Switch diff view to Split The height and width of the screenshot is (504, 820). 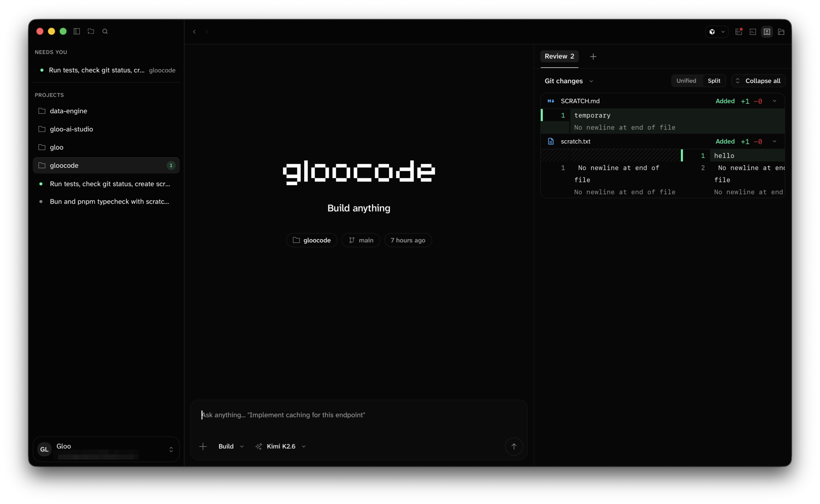714,81
